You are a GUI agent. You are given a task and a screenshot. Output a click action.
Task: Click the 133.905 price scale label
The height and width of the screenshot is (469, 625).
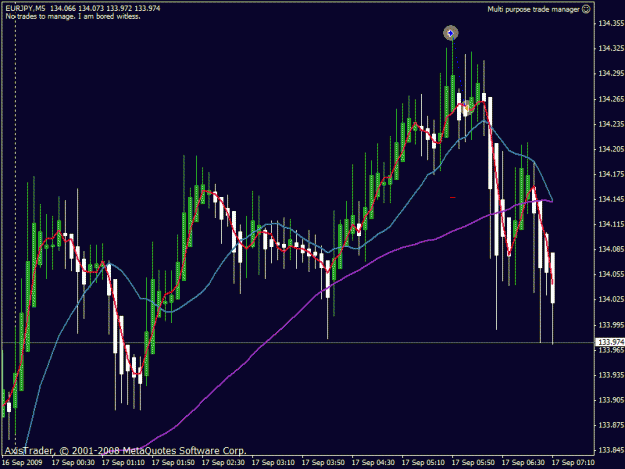coord(611,400)
